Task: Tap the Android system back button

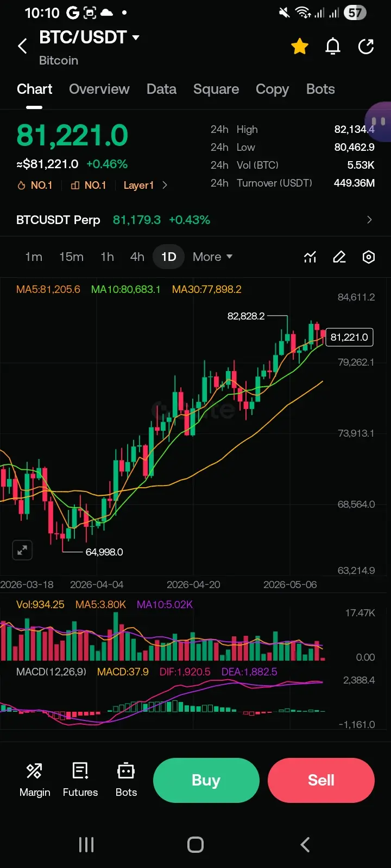Action: point(305,845)
